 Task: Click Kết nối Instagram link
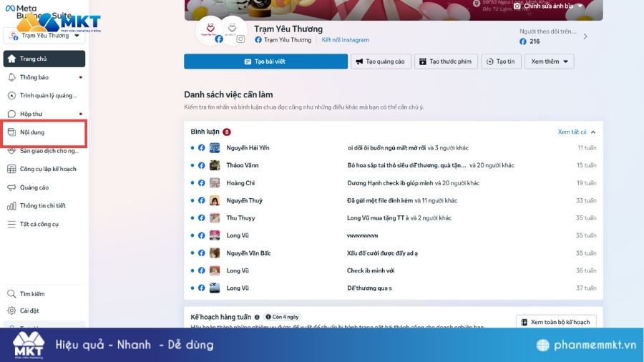point(345,40)
